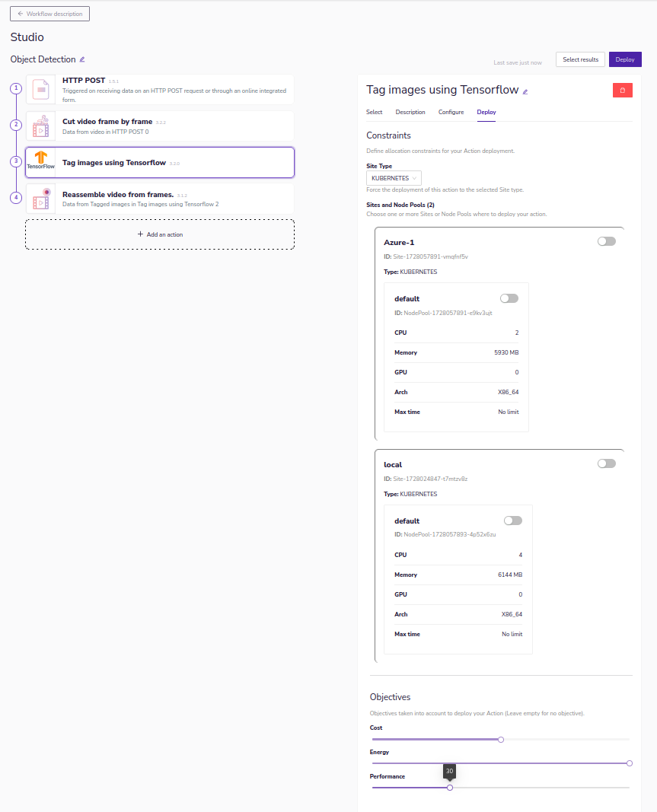Go to the Select tab
657x812 pixels.
(x=374, y=112)
